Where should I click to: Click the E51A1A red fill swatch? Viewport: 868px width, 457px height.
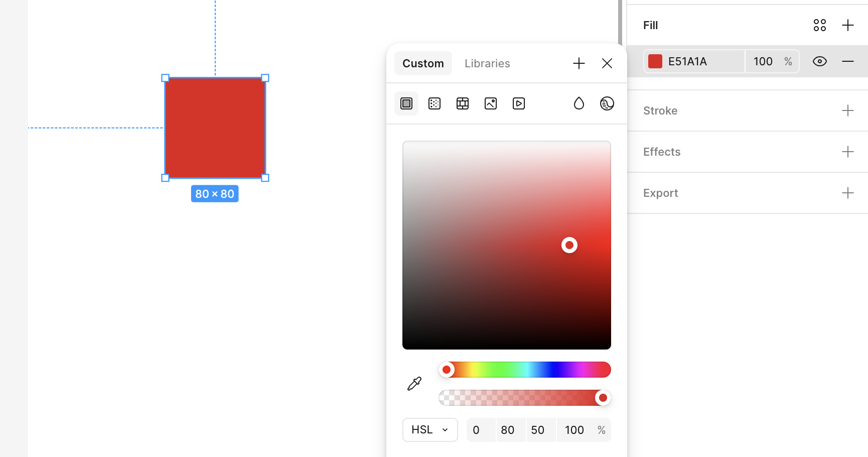655,61
